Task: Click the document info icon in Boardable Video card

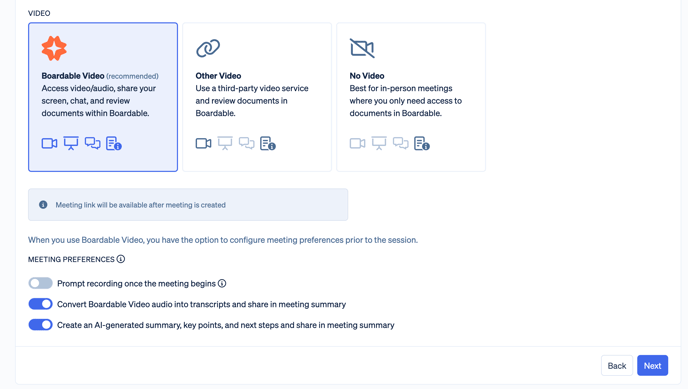Action: 114,143
